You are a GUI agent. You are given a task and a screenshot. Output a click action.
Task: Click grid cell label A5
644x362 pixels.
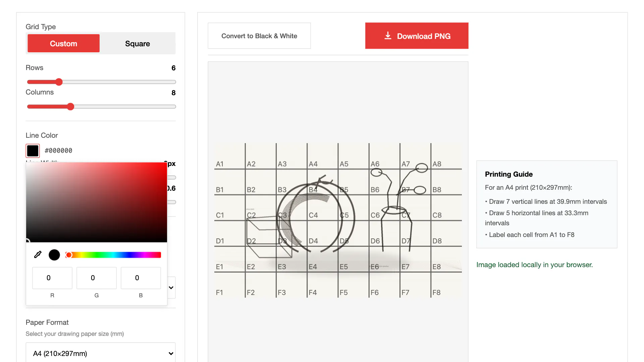click(344, 164)
